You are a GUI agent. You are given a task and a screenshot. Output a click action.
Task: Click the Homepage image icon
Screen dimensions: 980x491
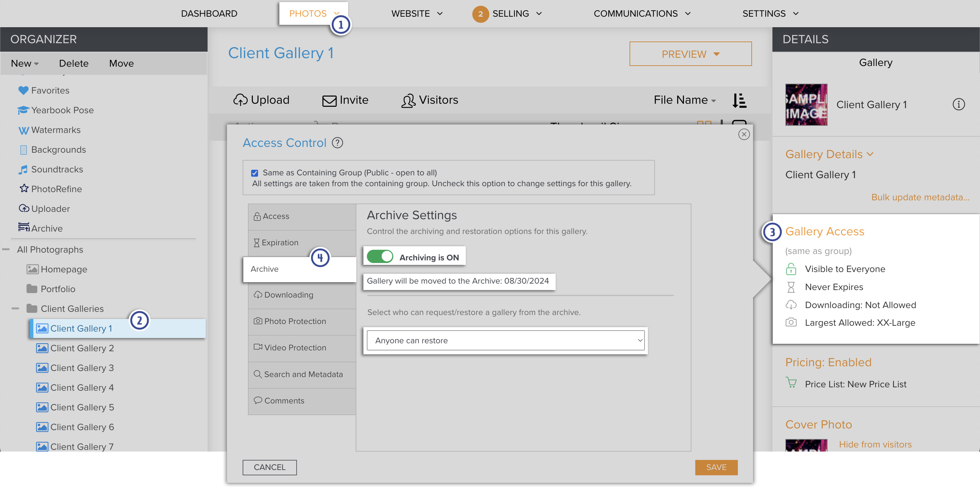tap(32, 269)
